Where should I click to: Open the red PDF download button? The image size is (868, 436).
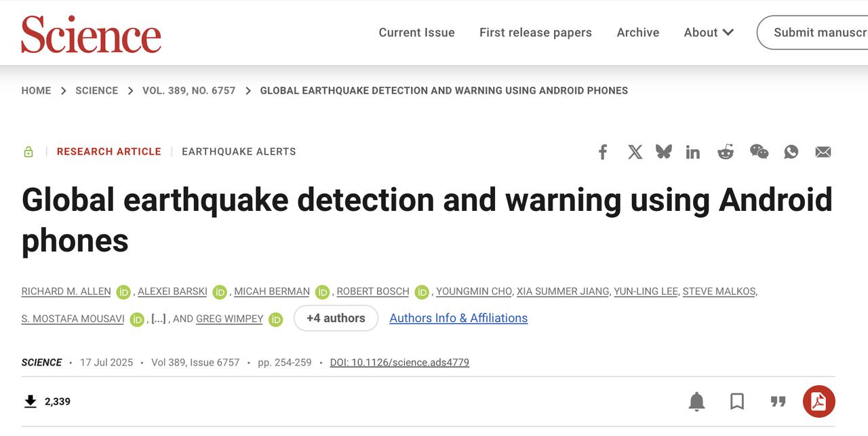818,401
